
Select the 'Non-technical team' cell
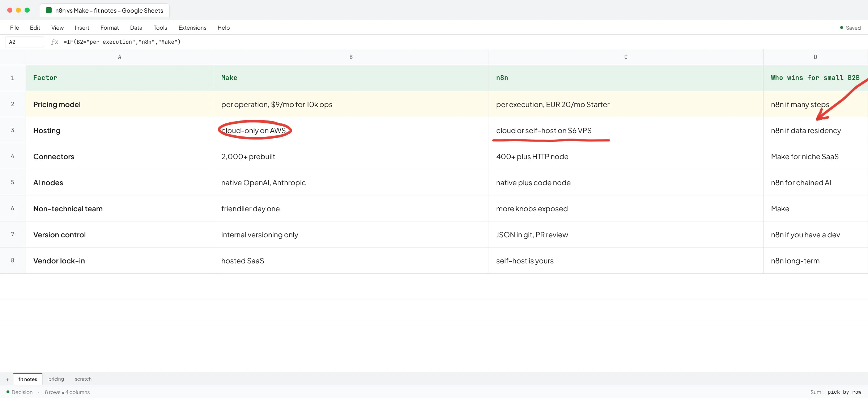click(120, 208)
